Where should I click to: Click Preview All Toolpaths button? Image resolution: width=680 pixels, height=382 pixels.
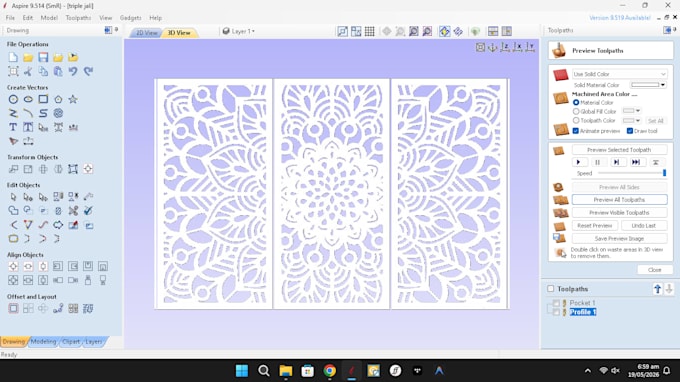tap(619, 200)
